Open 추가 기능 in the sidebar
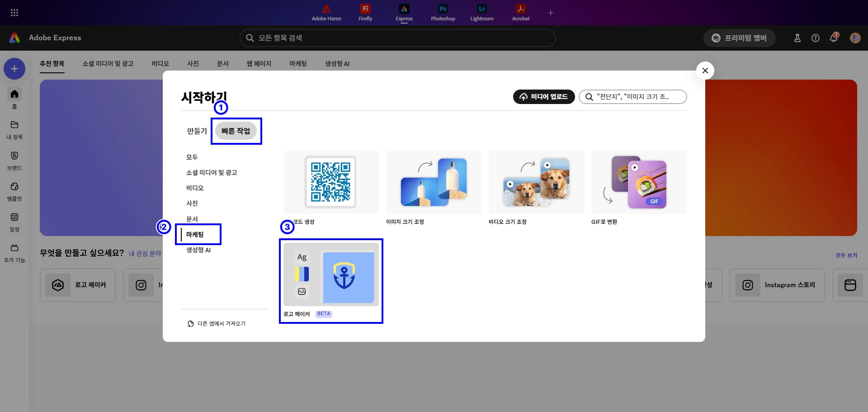Image resolution: width=868 pixels, height=412 pixels. pyautogui.click(x=14, y=253)
